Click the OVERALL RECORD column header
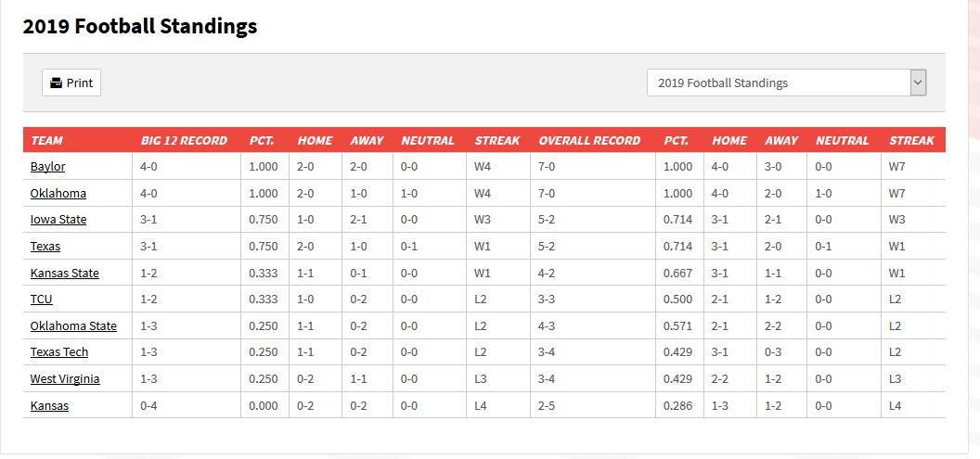Viewport: 980px width, 459px height. (589, 141)
